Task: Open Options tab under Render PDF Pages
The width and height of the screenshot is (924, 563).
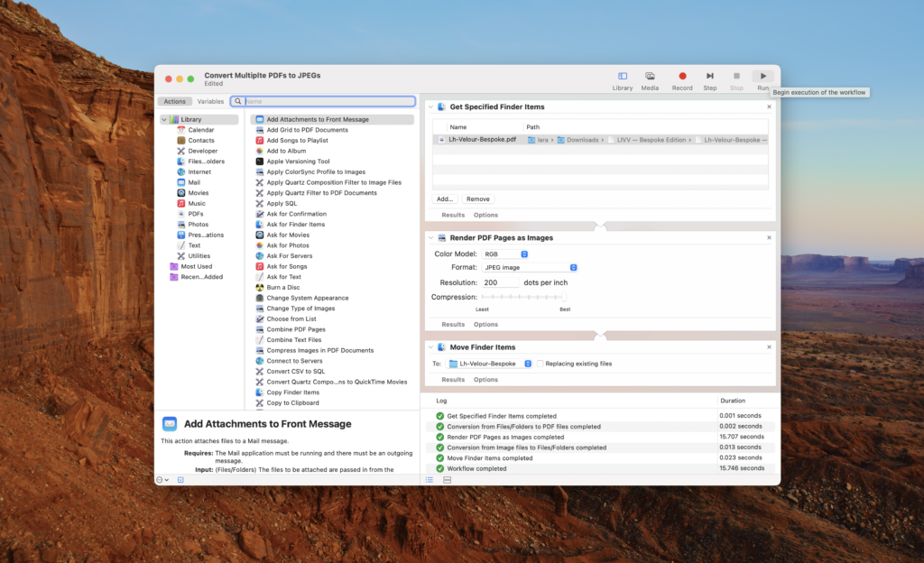Action: click(485, 324)
